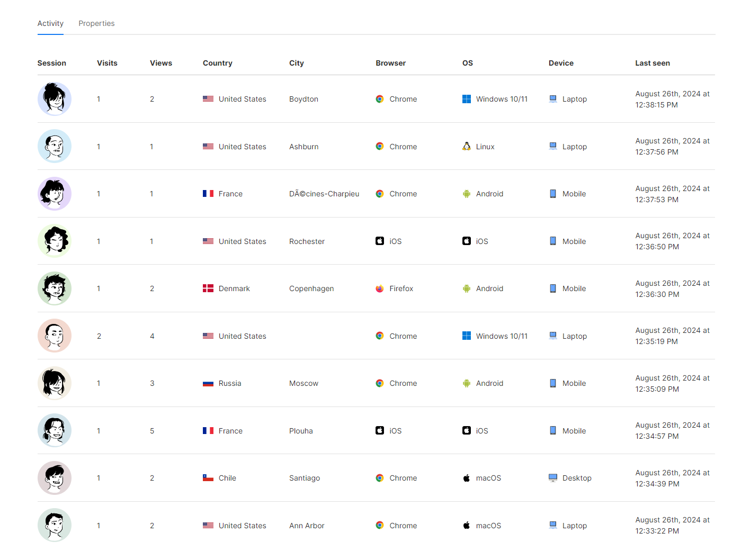
Task: Click the Firefox browser icon
Action: point(380,288)
